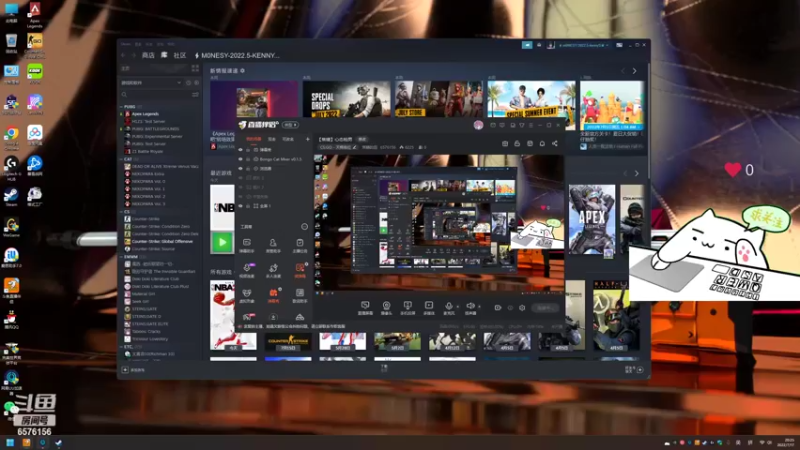Click the green Play button under recent games
This screenshot has width=800, height=450.
(222, 243)
